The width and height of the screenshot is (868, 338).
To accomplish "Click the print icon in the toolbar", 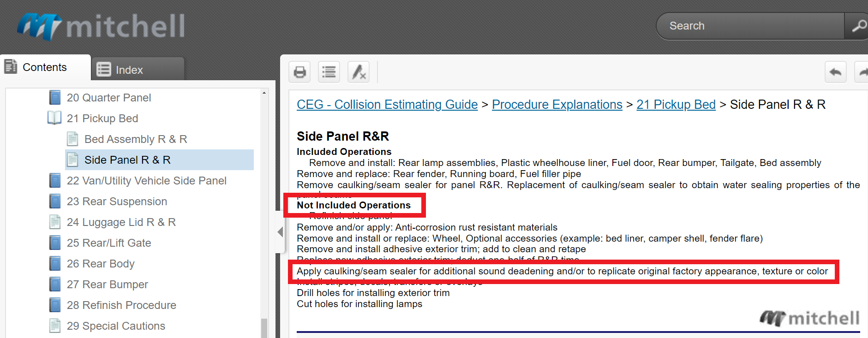I will click(x=300, y=72).
